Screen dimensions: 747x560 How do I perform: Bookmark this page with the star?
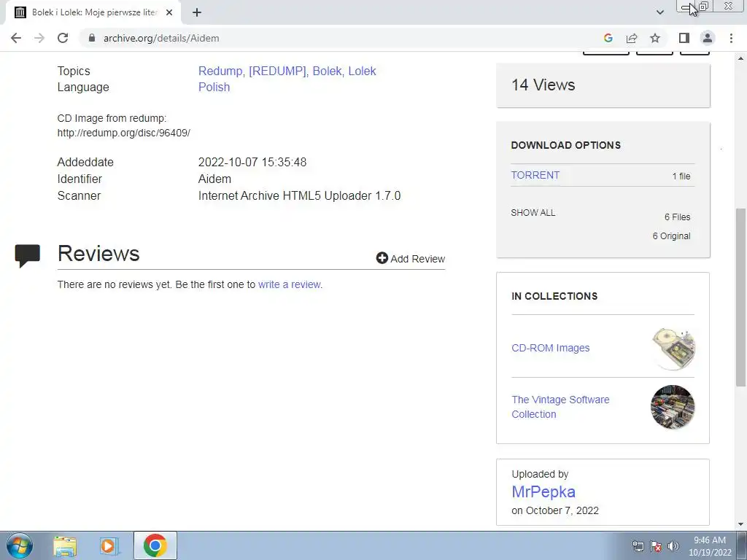click(655, 38)
